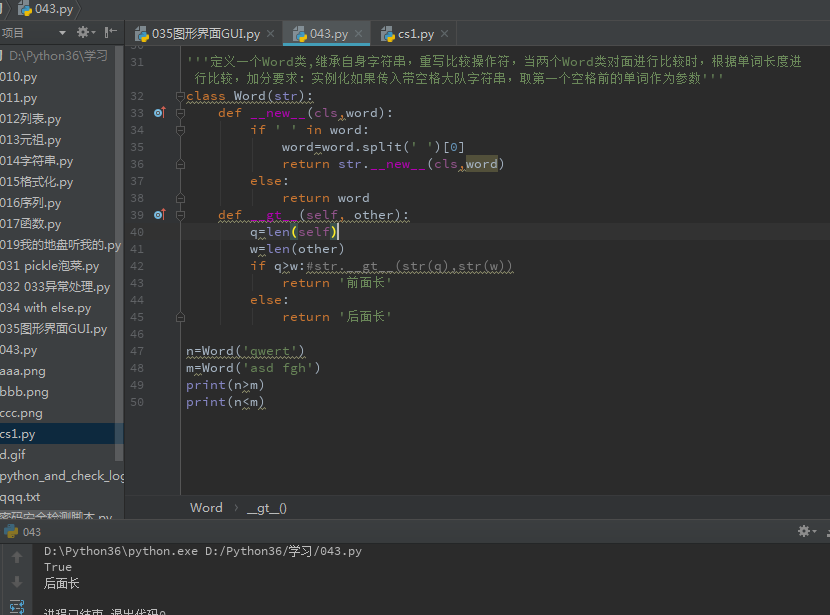830x615 pixels.
Task: Click override marker icon on line 33
Action: pyautogui.click(x=159, y=113)
